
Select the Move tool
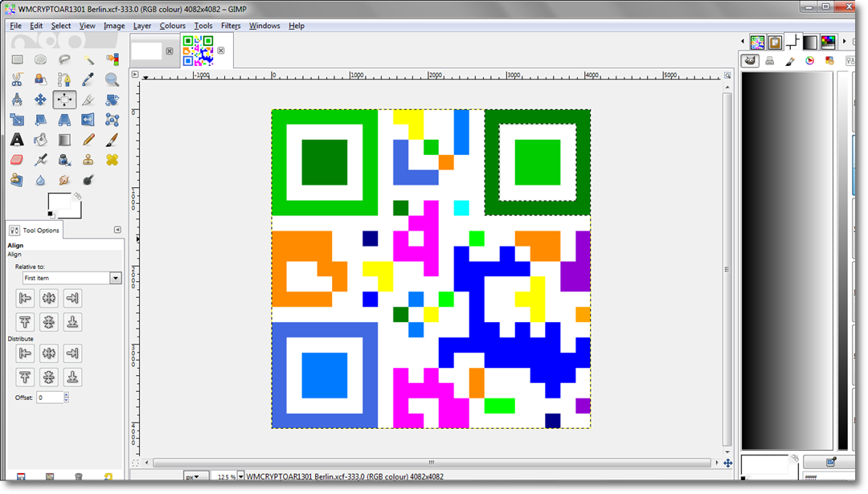pos(40,100)
